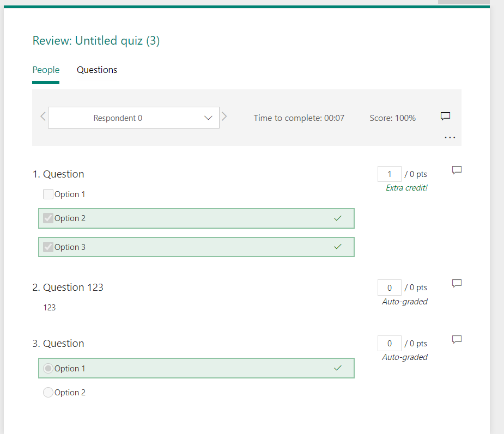The height and width of the screenshot is (434, 504).
Task: Go to previous respondent with left chevron
Action: 42,116
